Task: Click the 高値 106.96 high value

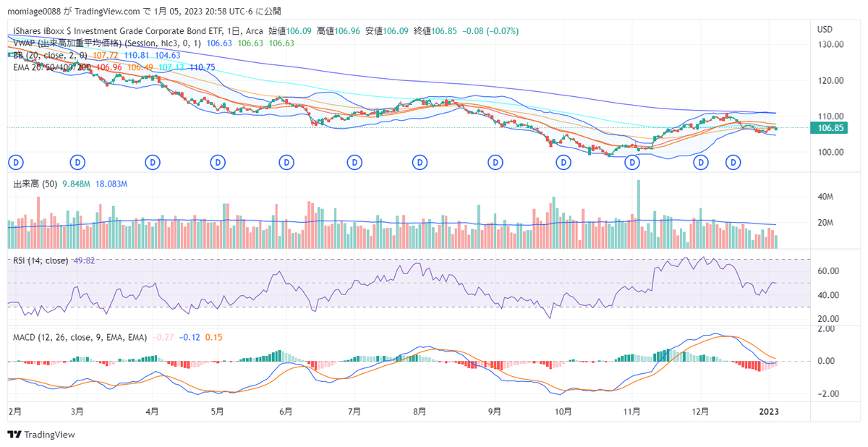Action: pyautogui.click(x=339, y=31)
